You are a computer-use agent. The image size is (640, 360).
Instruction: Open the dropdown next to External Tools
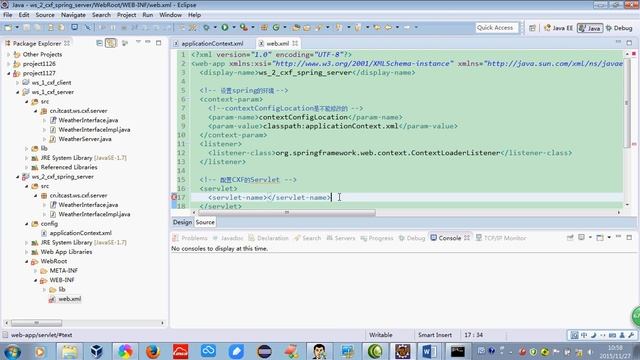253,27
